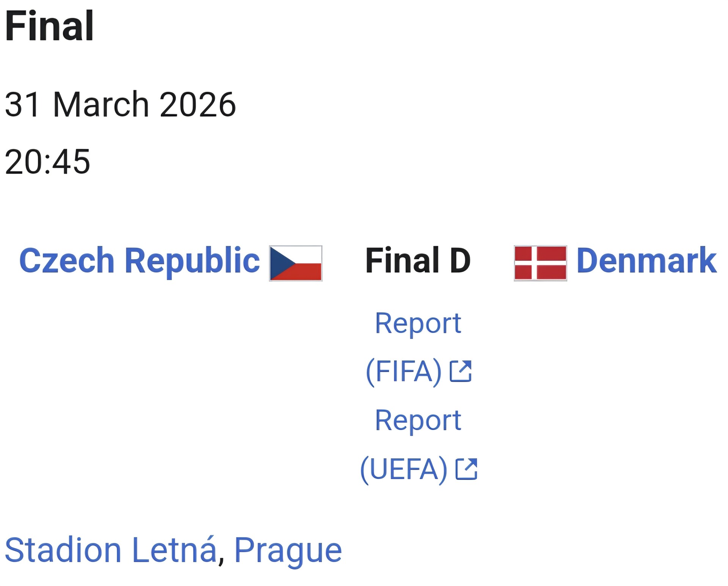The width and height of the screenshot is (728, 586).
Task: Click the (FIFA) link text
Action: pyautogui.click(x=404, y=371)
